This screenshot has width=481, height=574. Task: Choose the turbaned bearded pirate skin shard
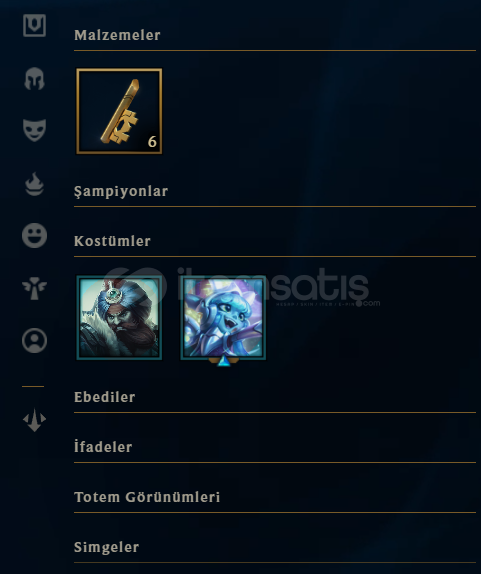tap(119, 318)
